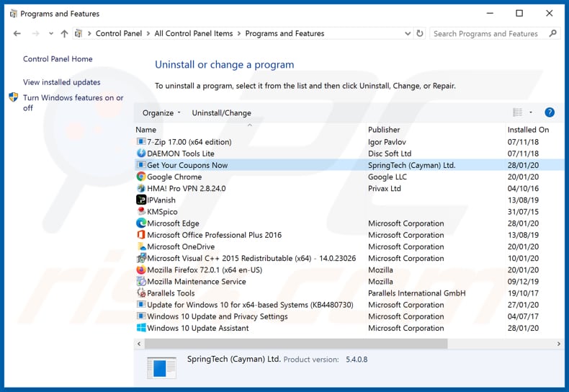Screen dimensions: 569x392
Task: Click the Windows 10 Update Assistant icon
Action: click(141, 328)
